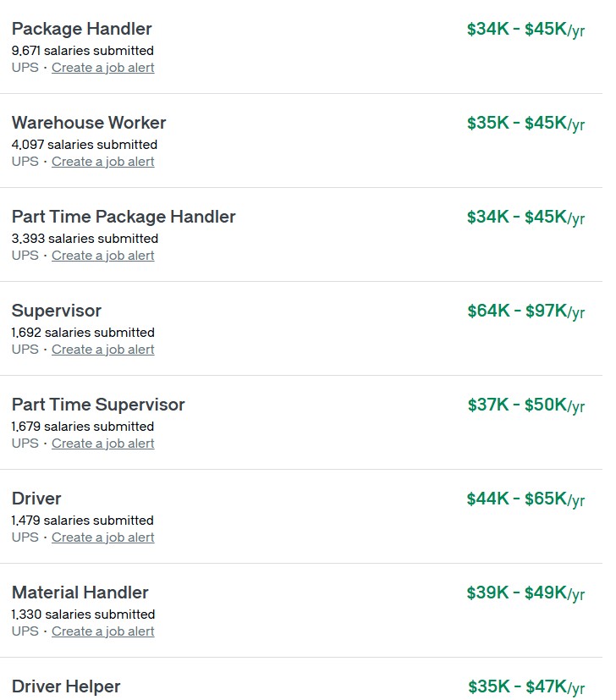616x700 pixels.
Task: Open the Package Handler job title
Action: [x=81, y=29]
